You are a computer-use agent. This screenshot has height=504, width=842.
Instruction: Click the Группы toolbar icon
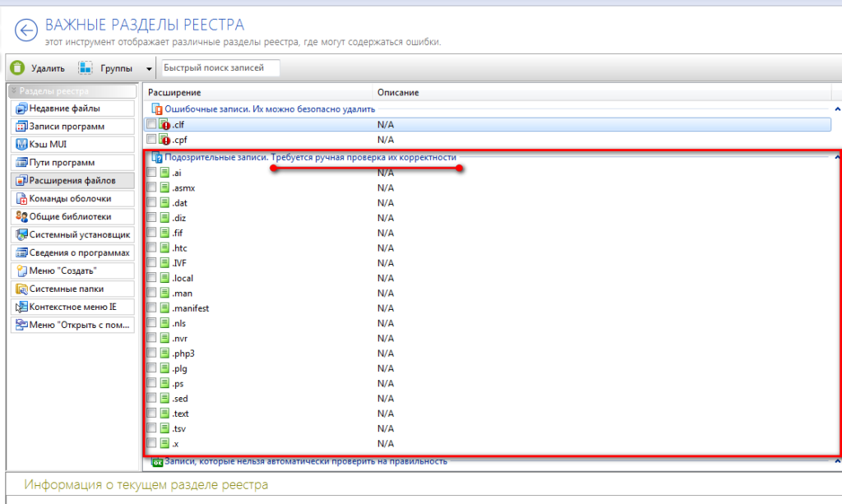pos(86,68)
